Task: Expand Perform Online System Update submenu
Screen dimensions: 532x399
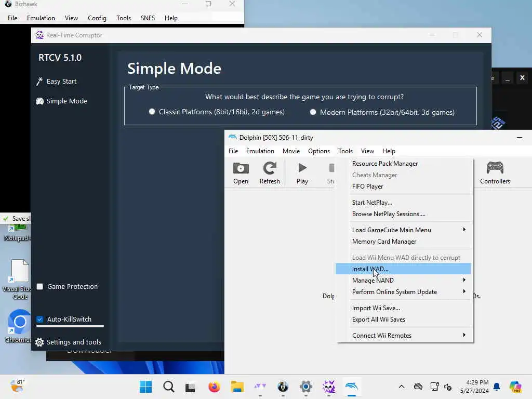Action: point(404,292)
